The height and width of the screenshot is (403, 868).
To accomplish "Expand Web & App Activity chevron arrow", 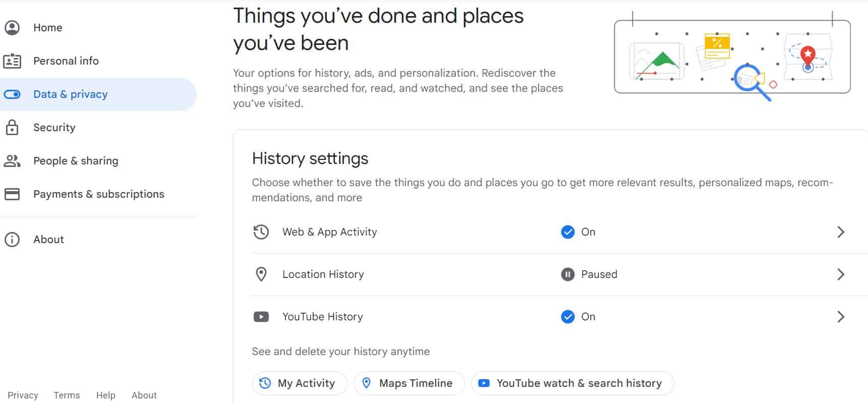I will [841, 232].
